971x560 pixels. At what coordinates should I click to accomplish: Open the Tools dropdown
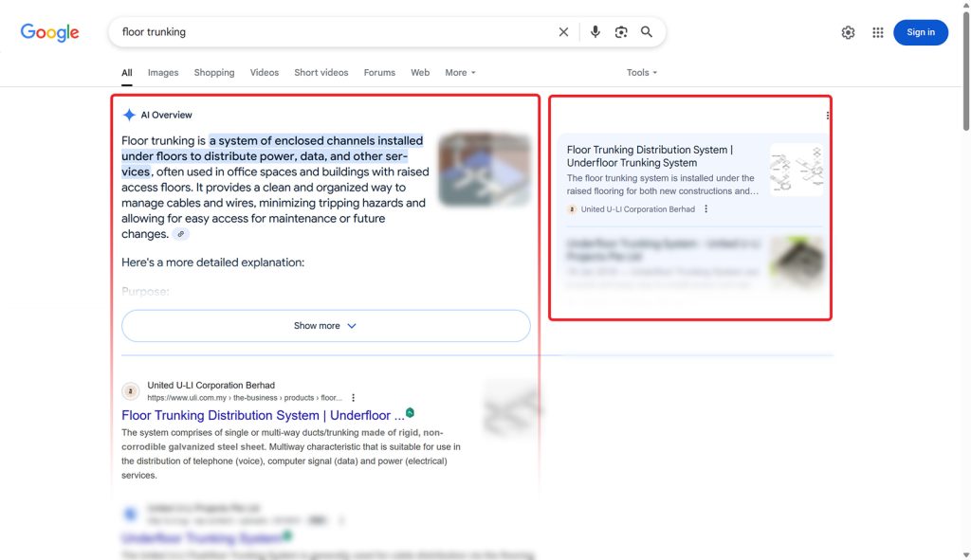pos(642,73)
